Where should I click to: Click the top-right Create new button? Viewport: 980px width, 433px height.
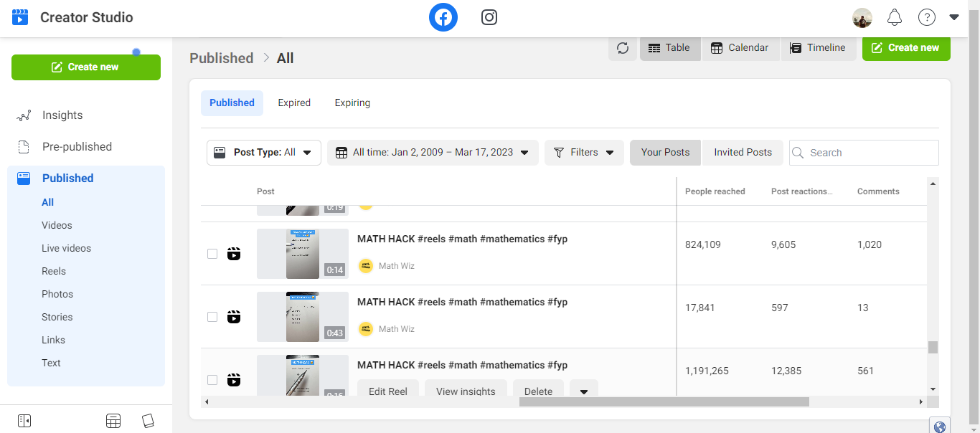point(906,48)
